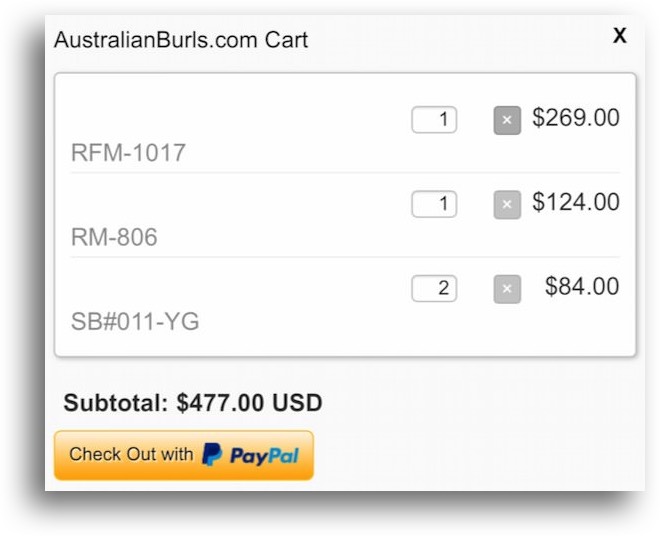Click the $269.00 price

[576, 118]
